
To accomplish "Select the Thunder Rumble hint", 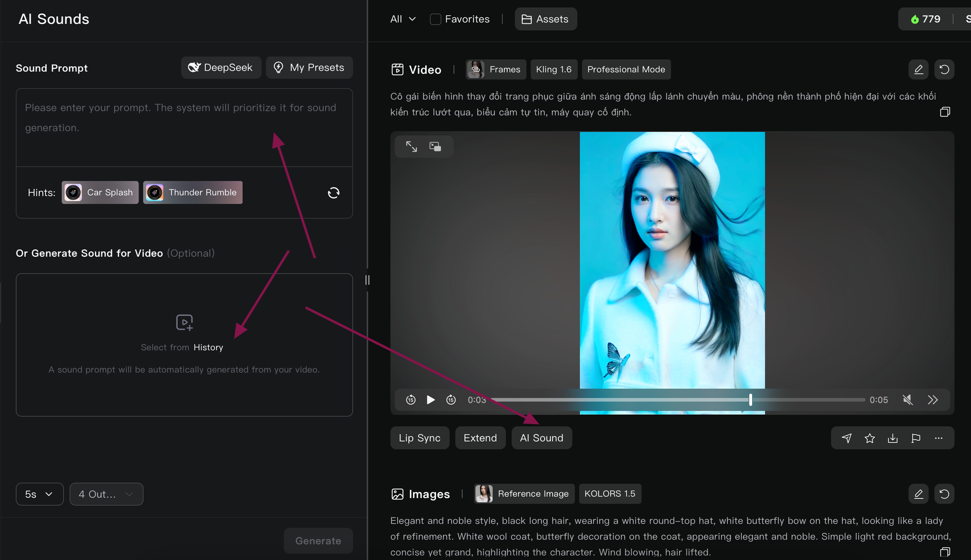I will [193, 193].
